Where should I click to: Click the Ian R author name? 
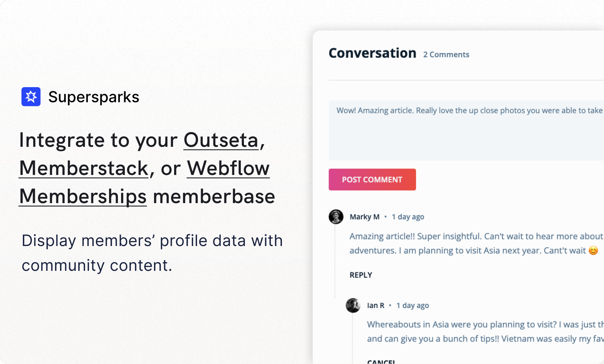[375, 305]
